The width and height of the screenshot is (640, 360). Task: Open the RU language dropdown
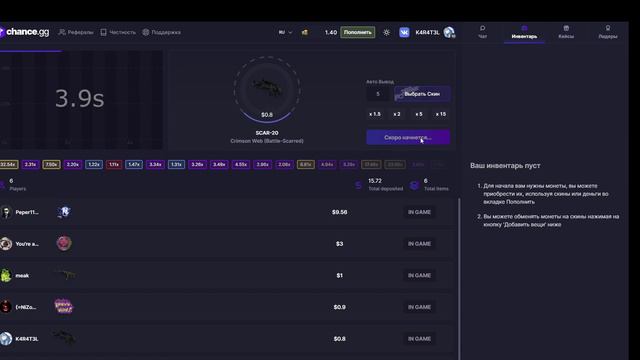coord(285,32)
